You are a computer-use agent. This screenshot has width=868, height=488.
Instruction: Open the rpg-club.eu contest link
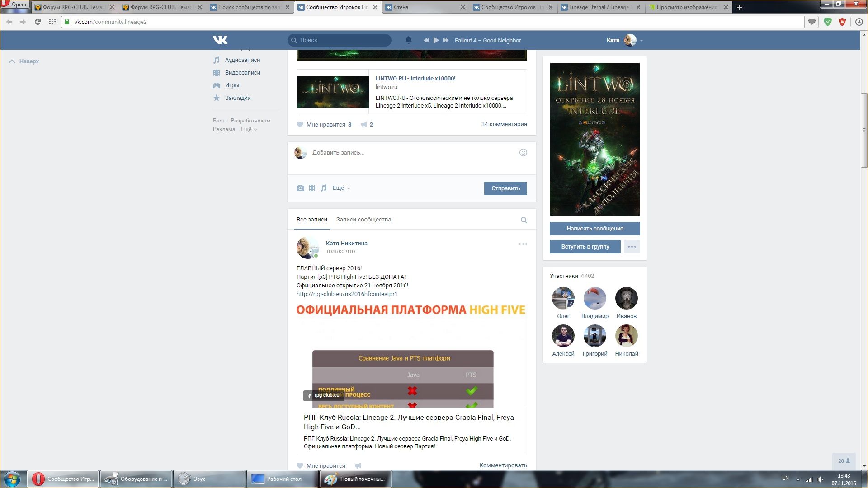point(347,294)
